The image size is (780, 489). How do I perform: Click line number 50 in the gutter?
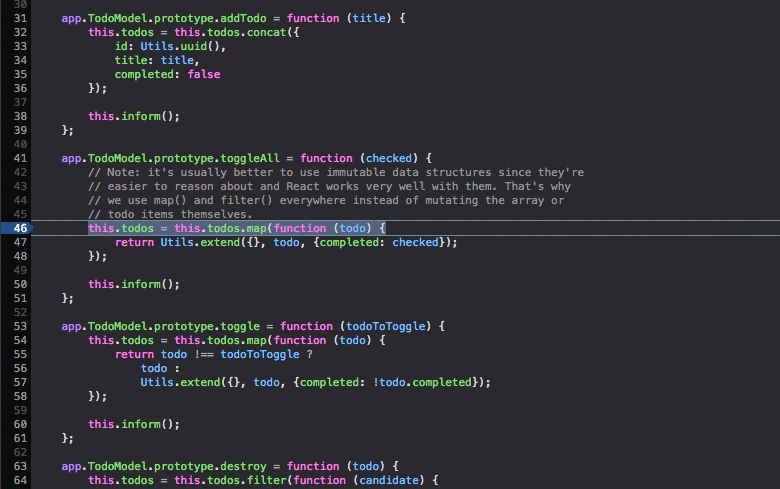coord(20,284)
